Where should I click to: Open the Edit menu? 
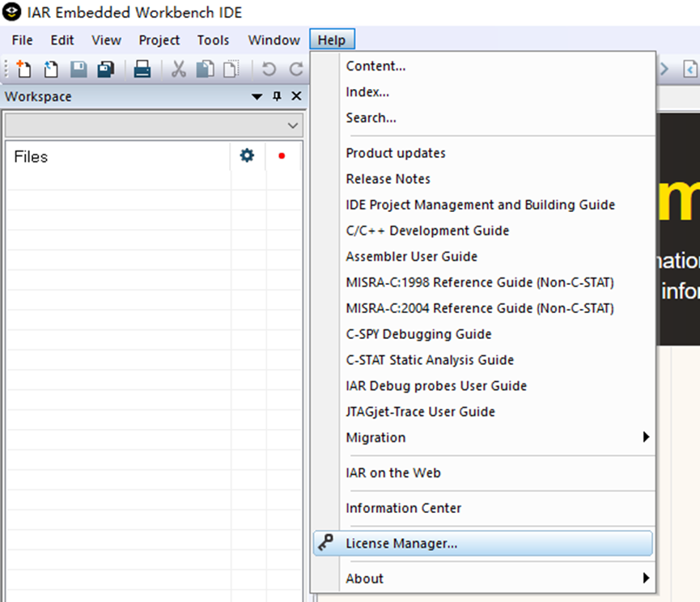[x=62, y=40]
